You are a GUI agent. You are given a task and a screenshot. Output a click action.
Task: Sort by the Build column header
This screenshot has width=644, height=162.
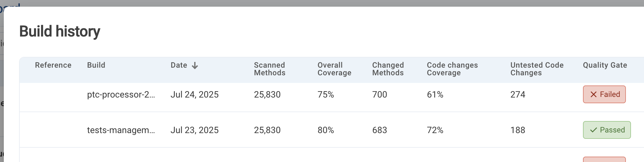(x=96, y=65)
